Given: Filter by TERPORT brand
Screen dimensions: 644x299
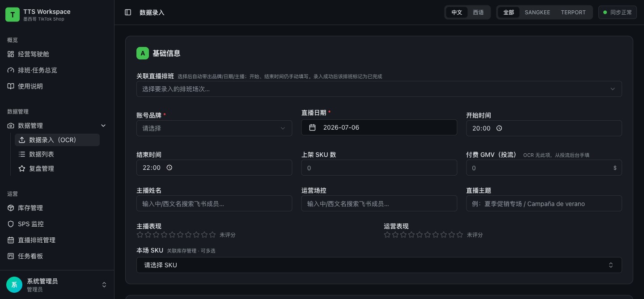Looking at the screenshot, I should click(573, 13).
